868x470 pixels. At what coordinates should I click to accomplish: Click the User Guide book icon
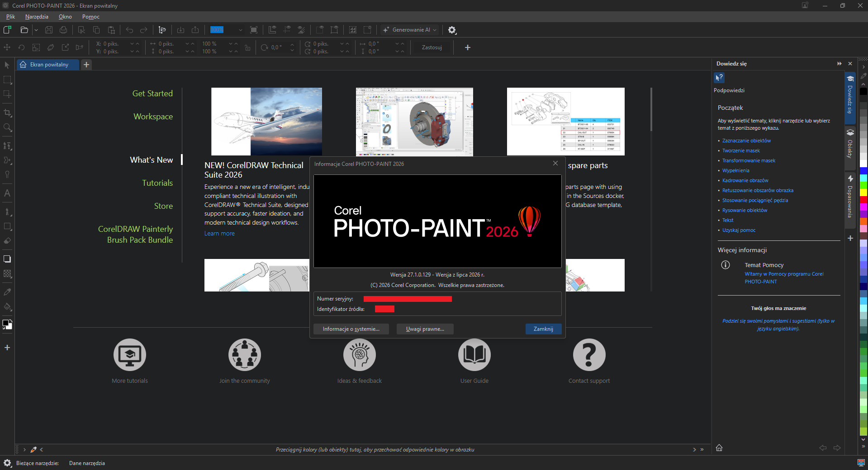click(474, 355)
